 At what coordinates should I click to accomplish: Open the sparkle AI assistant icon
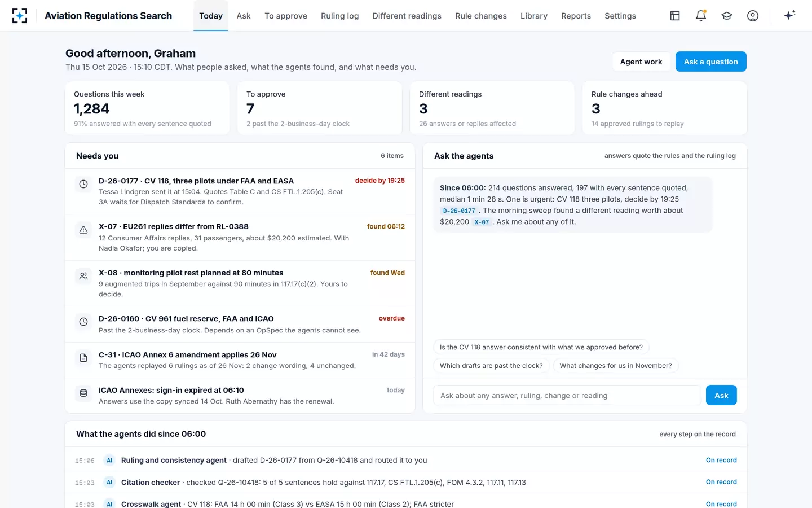[x=789, y=15]
